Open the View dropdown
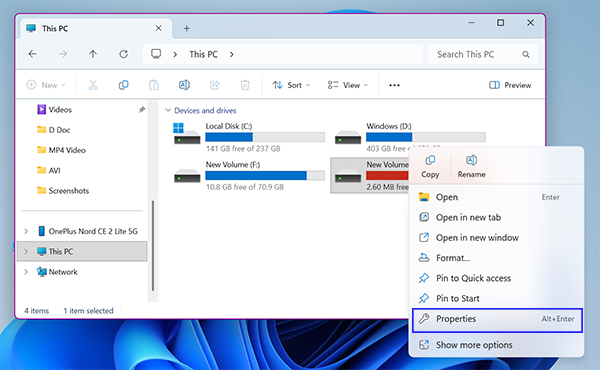This screenshot has height=370, width=600. pos(347,85)
